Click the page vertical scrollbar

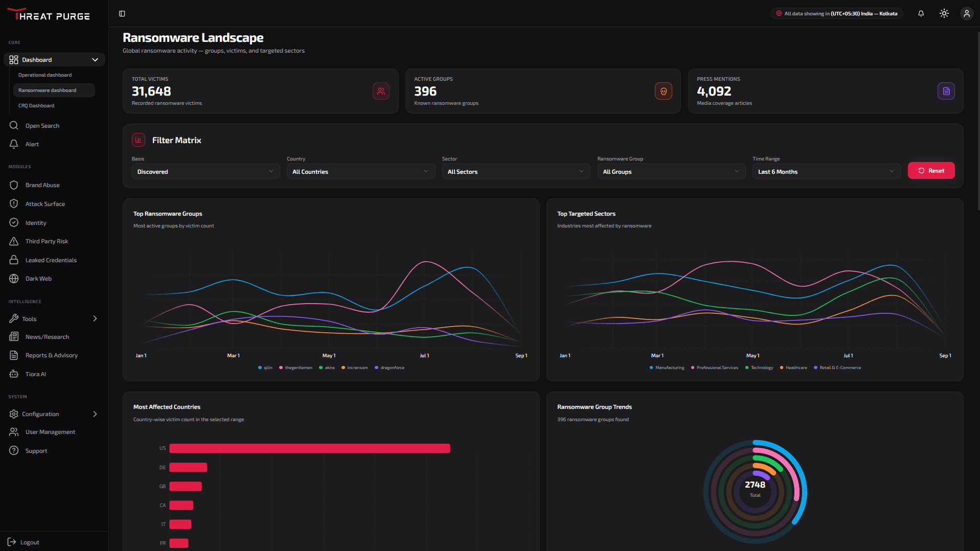tap(978, 120)
